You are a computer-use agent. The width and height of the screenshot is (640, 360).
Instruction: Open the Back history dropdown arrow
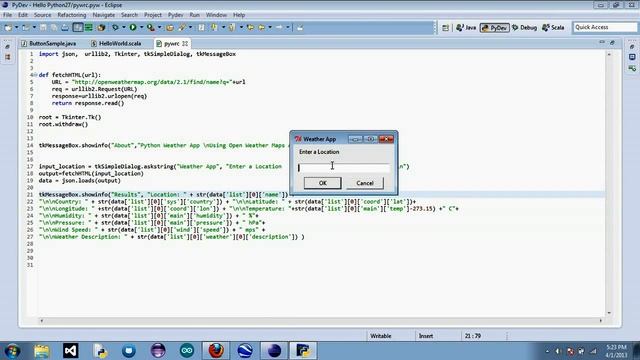pyautogui.click(x=270, y=28)
